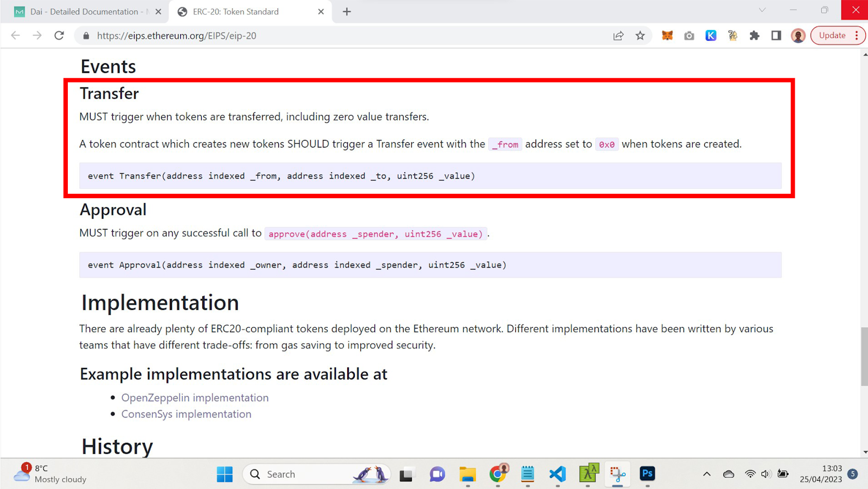Open a new browser tab
Screen dimensions: 868x489
347,11
